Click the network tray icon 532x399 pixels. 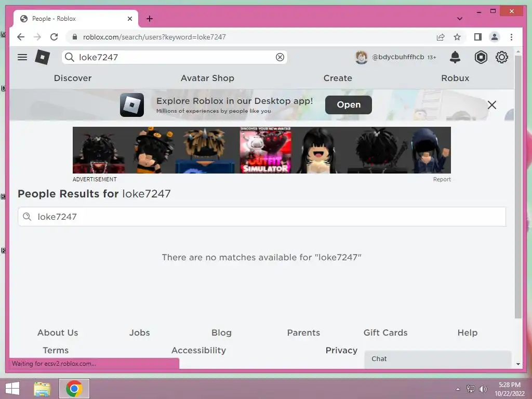point(471,389)
